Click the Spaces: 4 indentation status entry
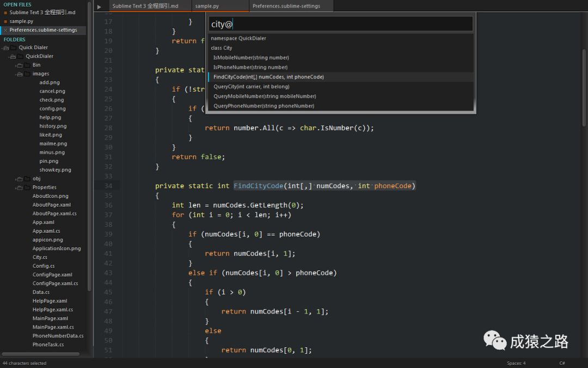Screen dimensions: 588x368 [516, 363]
